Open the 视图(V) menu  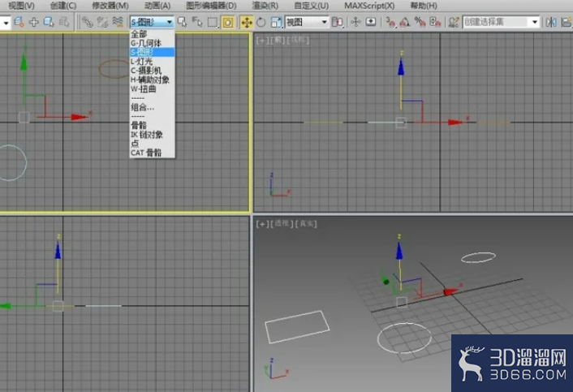tap(21, 6)
